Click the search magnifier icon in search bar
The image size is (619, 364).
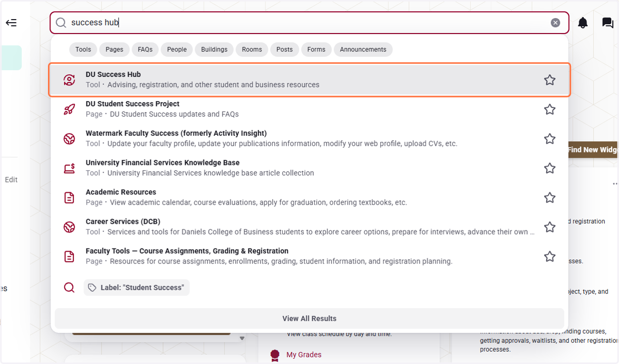61,23
